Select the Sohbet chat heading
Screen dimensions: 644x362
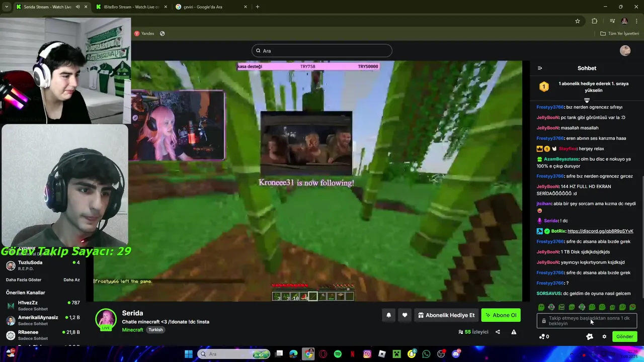pos(587,68)
